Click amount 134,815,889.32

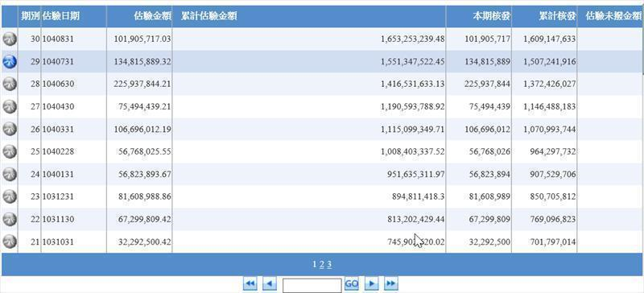142,62
